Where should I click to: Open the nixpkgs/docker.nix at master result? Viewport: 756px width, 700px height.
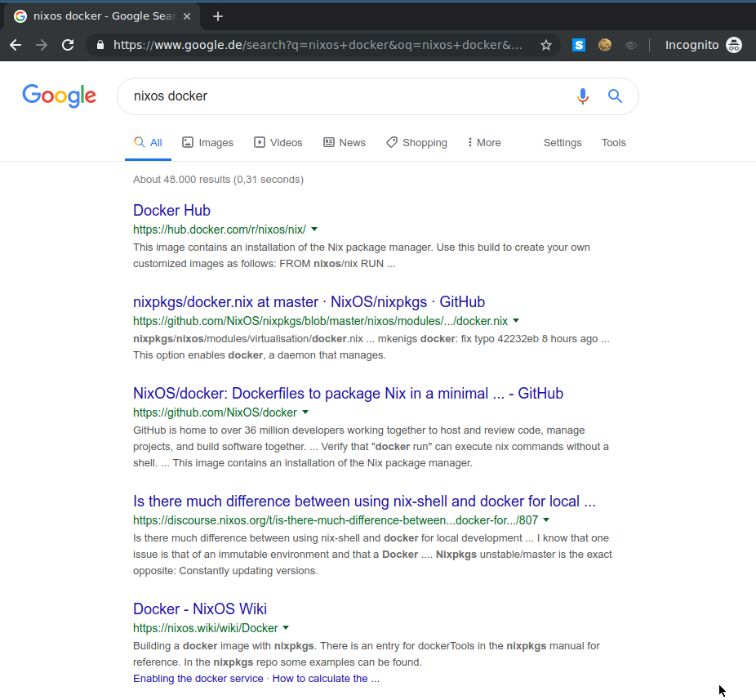pyautogui.click(x=309, y=302)
